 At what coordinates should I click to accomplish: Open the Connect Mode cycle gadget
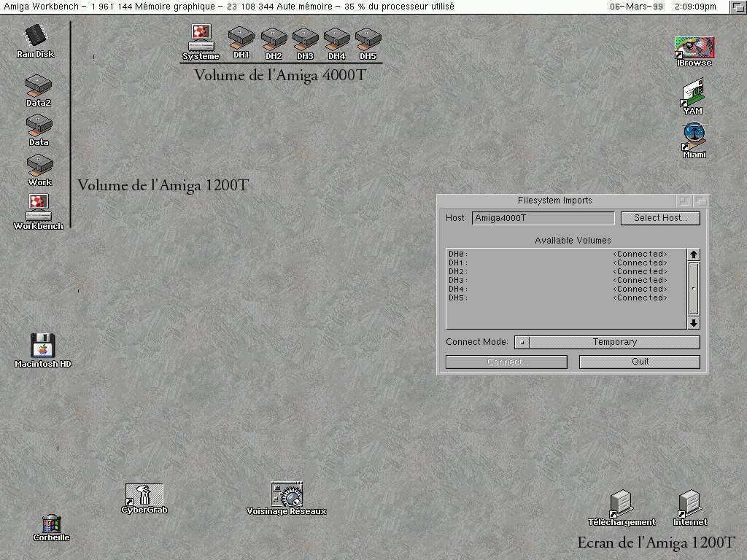tap(607, 342)
